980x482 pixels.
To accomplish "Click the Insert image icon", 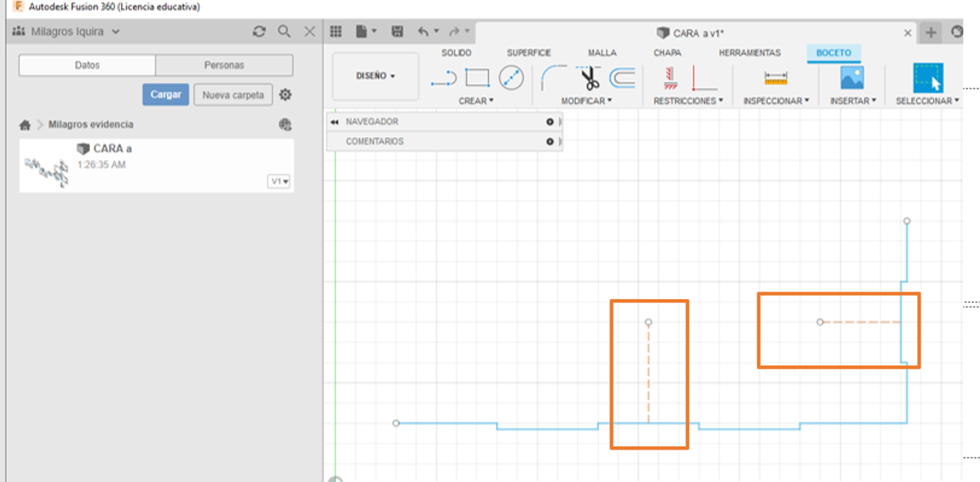I will click(852, 77).
